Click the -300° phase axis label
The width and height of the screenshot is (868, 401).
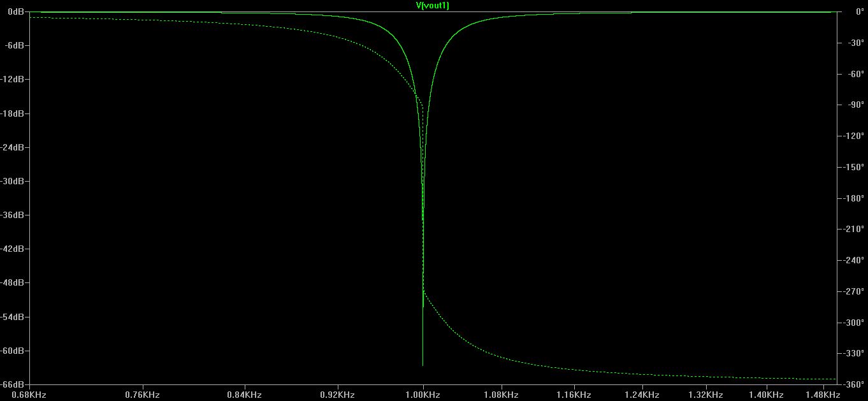tap(854, 323)
